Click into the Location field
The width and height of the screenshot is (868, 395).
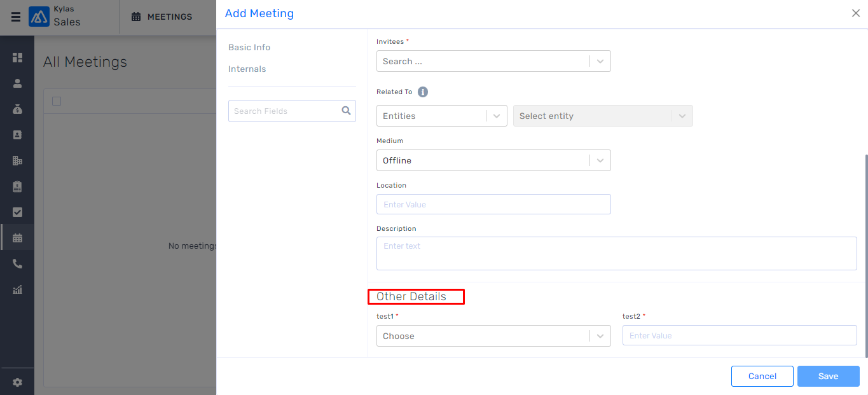click(493, 204)
